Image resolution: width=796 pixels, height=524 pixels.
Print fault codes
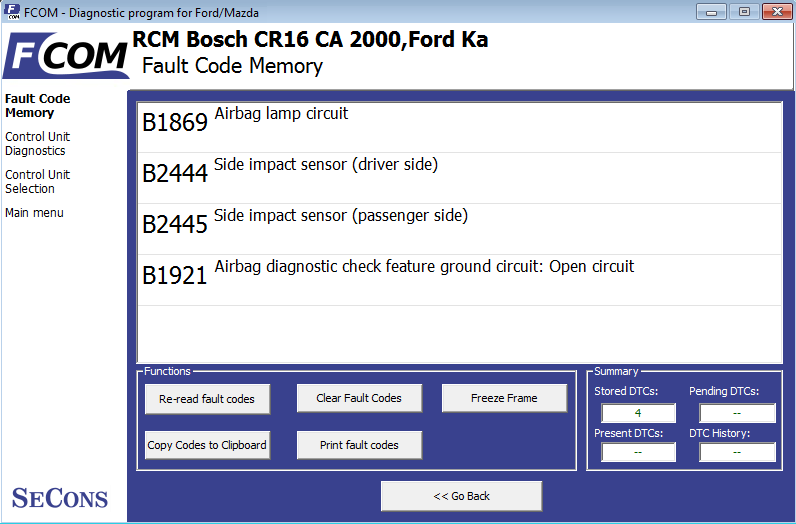(359, 445)
